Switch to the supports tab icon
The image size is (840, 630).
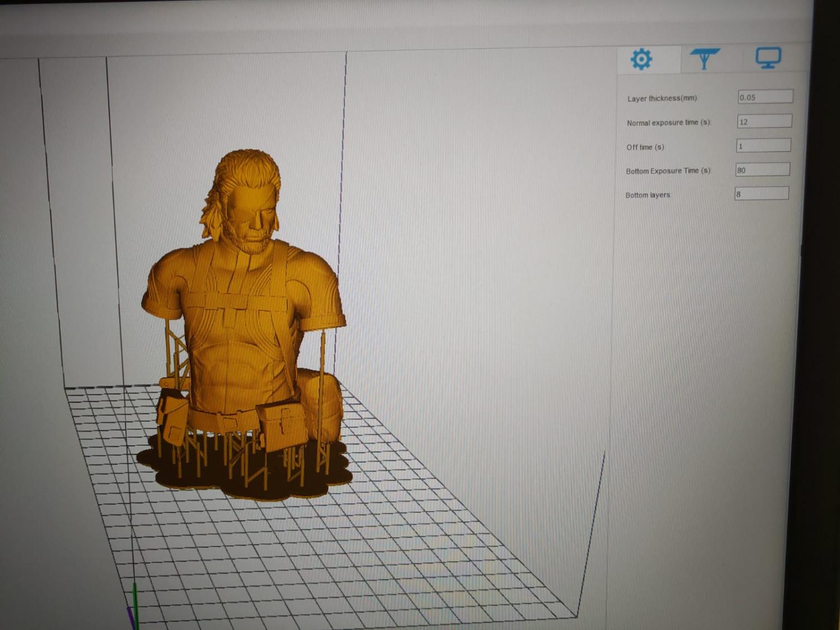click(x=704, y=58)
